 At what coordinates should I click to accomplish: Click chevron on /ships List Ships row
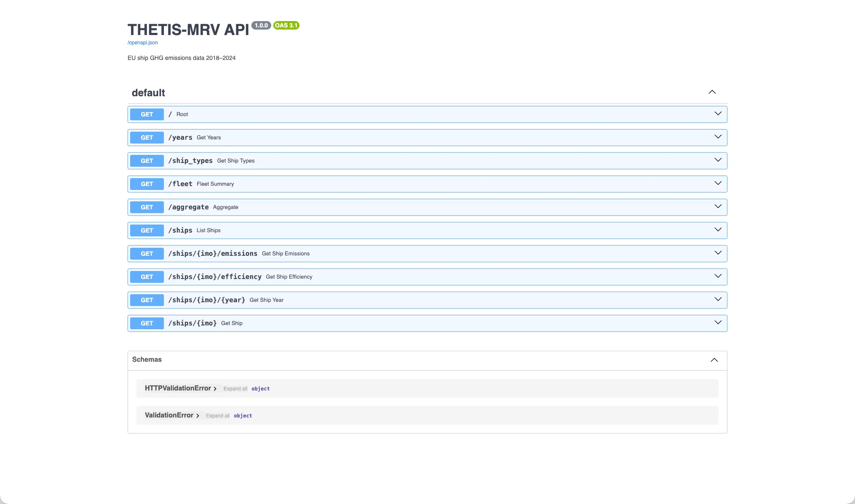718,230
